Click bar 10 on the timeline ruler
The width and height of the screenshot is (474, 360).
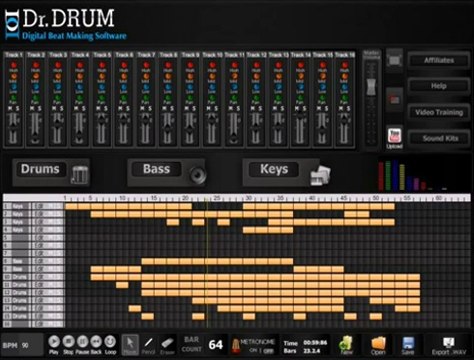pyautogui.click(x=122, y=198)
